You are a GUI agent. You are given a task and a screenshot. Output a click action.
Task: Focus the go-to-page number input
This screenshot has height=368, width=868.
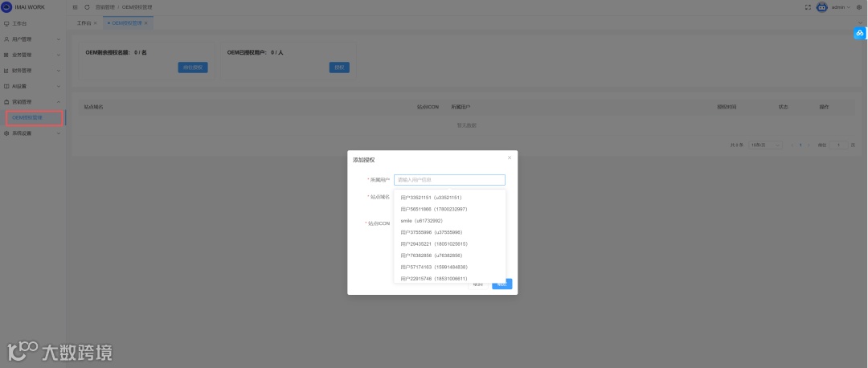(838, 145)
